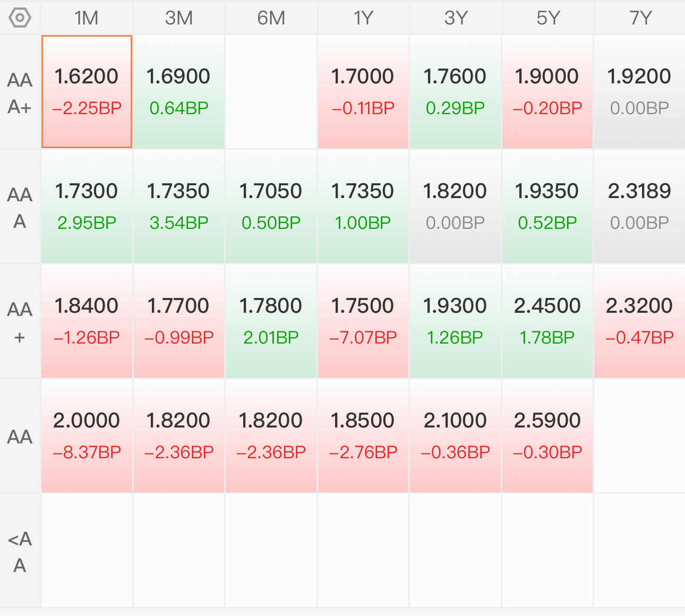Select the AAA+ 7Y cell showing 1.9200
This screenshot has height=616, width=685.
640,92
